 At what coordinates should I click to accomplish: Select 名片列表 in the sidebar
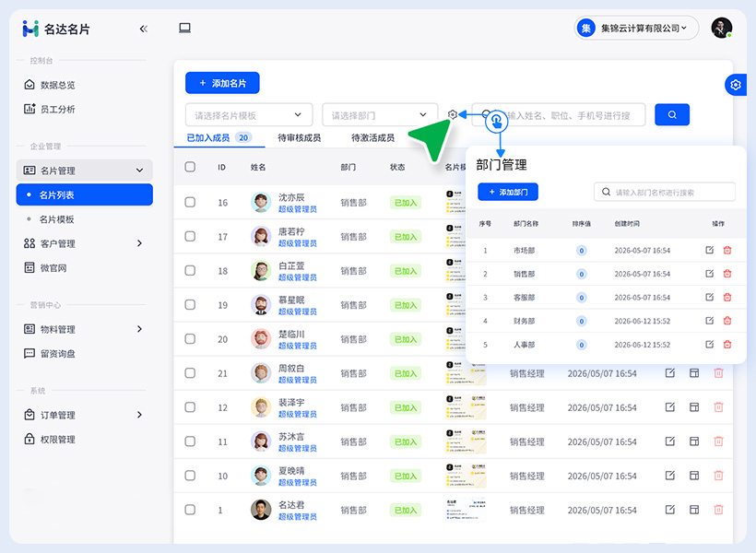[85, 194]
